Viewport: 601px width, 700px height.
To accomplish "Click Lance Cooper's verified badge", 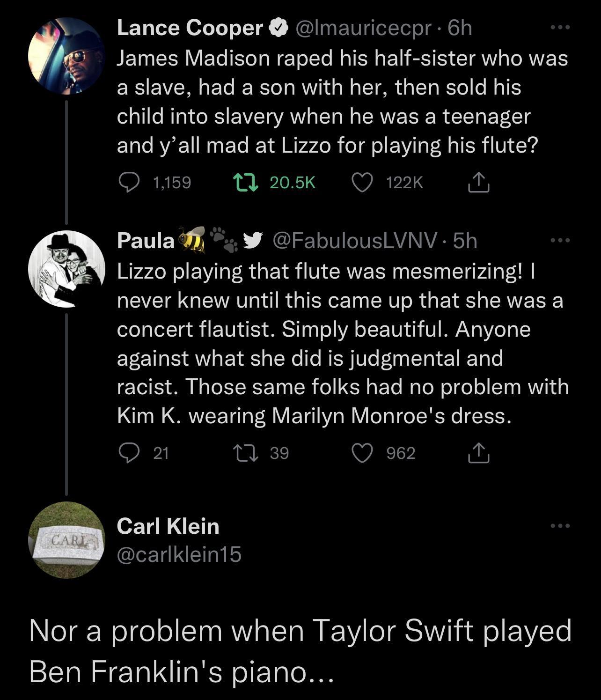I will (279, 27).
